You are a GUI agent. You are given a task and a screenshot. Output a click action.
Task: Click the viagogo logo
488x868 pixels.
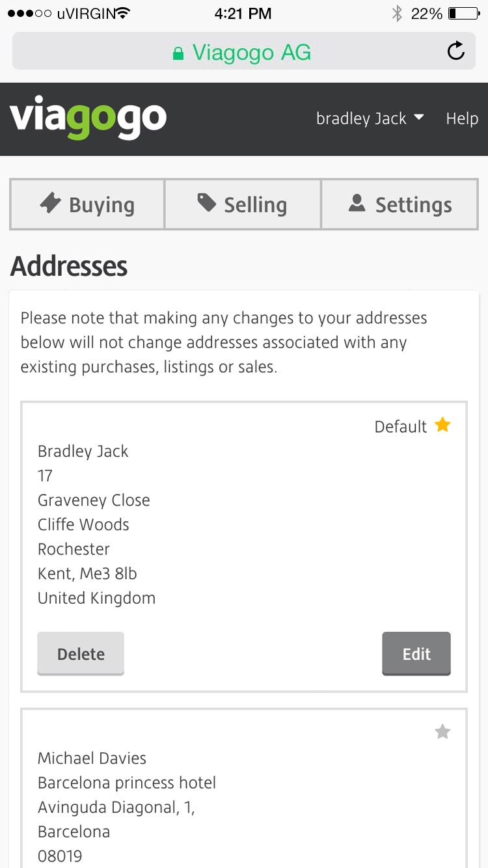tap(88, 119)
